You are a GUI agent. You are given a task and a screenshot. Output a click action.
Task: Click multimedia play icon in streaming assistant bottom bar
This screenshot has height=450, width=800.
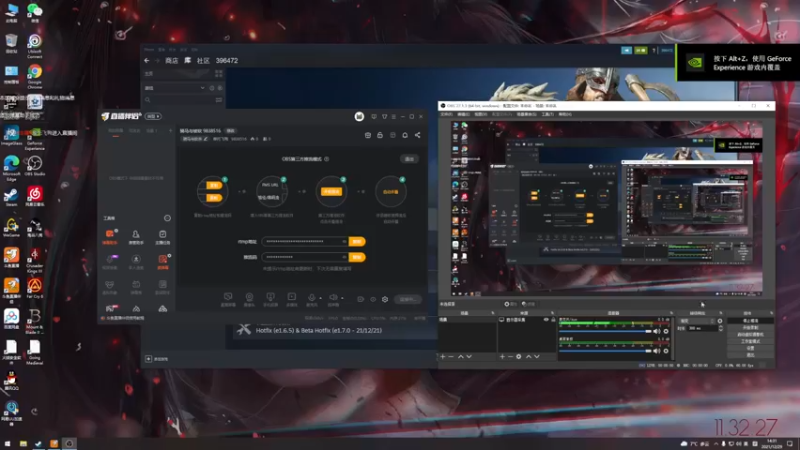click(x=291, y=297)
